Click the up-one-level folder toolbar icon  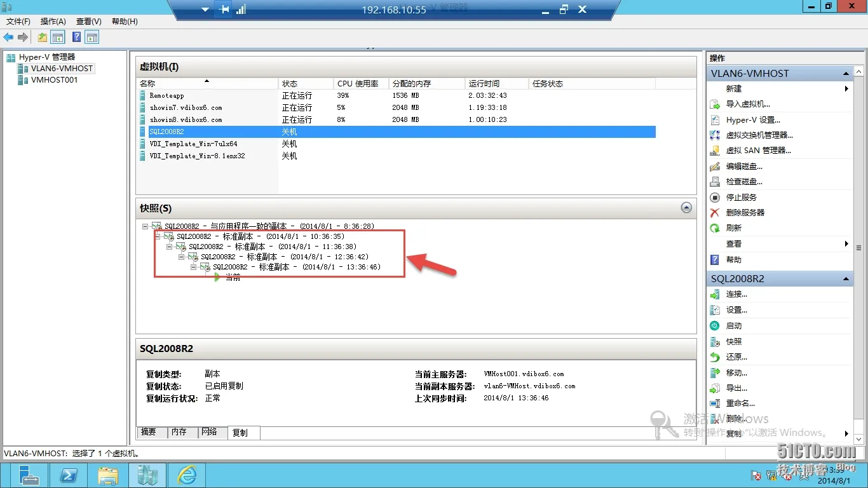tap(43, 37)
